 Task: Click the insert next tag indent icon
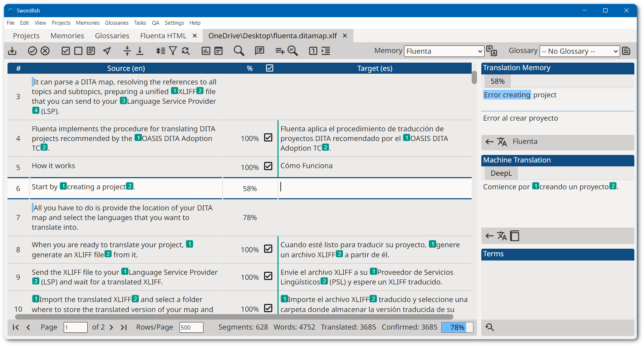coord(326,51)
